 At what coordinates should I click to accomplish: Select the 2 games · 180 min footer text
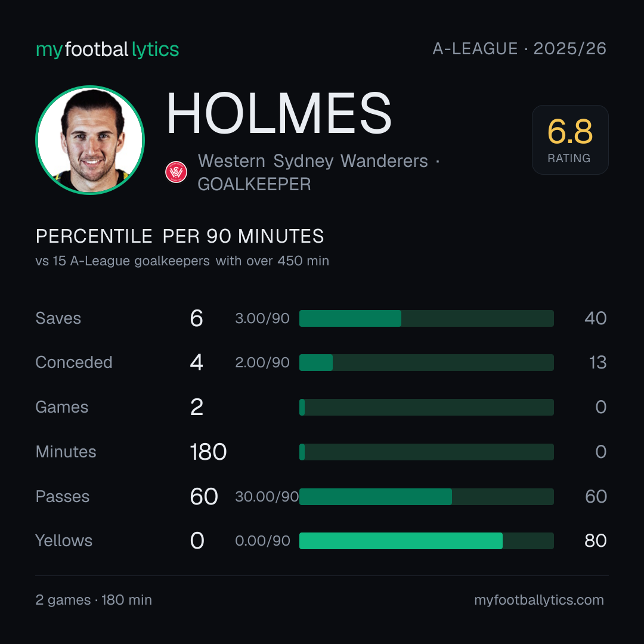tap(94, 600)
